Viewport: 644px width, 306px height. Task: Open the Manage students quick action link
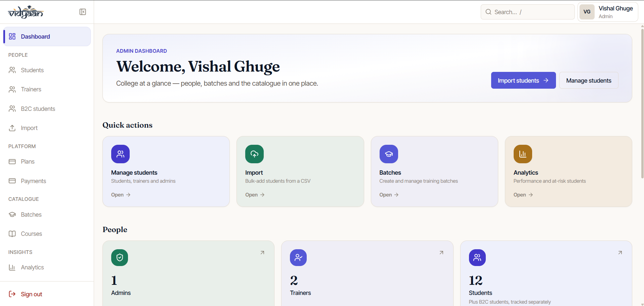[x=121, y=195]
